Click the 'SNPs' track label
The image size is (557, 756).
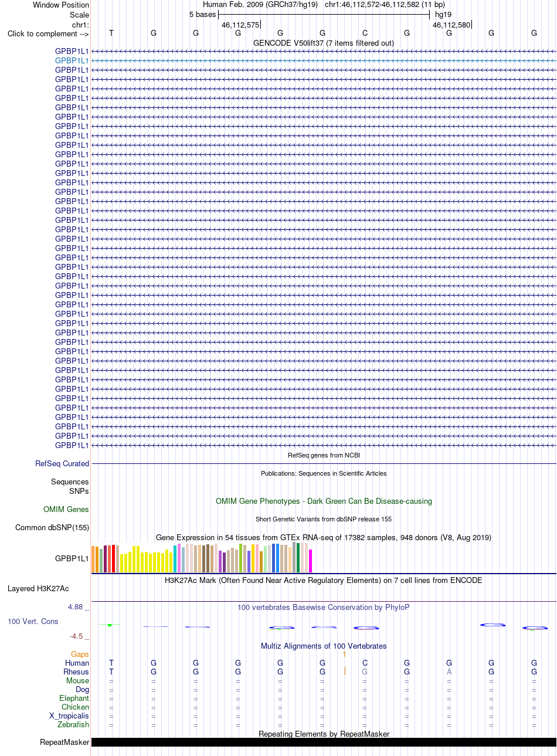79,491
